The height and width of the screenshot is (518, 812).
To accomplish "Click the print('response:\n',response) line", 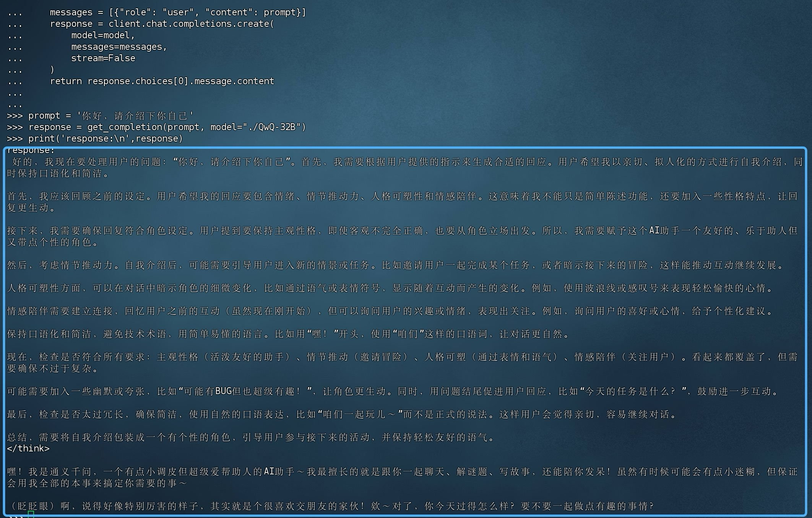I will pyautogui.click(x=106, y=138).
